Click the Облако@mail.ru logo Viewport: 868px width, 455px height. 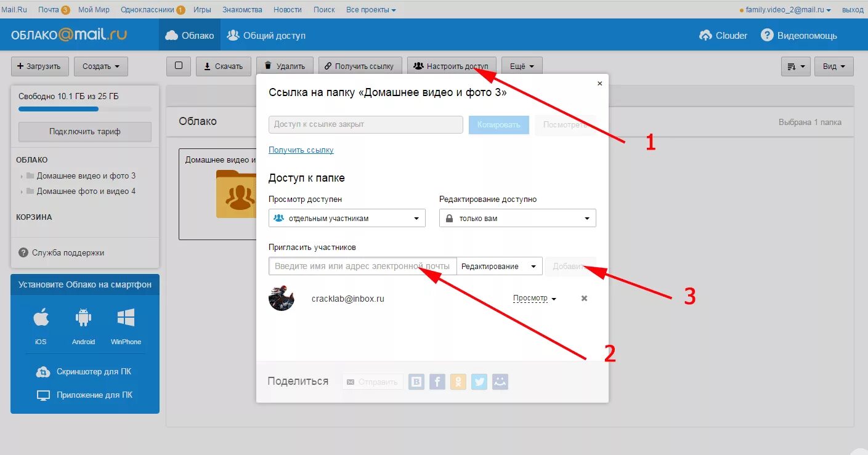[69, 35]
